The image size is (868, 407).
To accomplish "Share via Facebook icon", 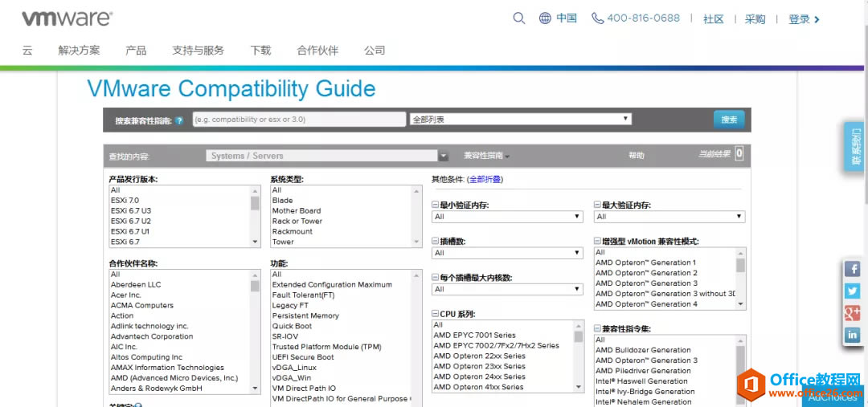I will point(852,269).
